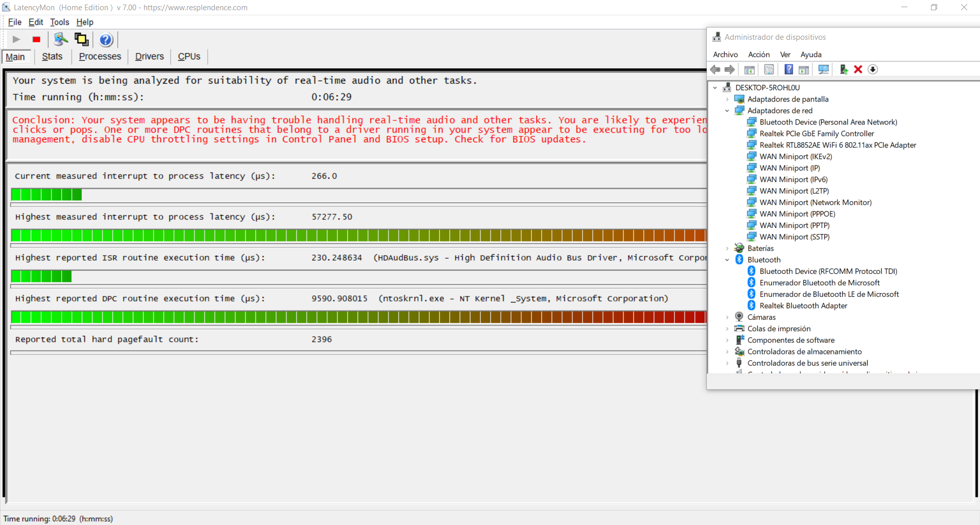Click the update driver icon in Device Manager

(x=844, y=69)
